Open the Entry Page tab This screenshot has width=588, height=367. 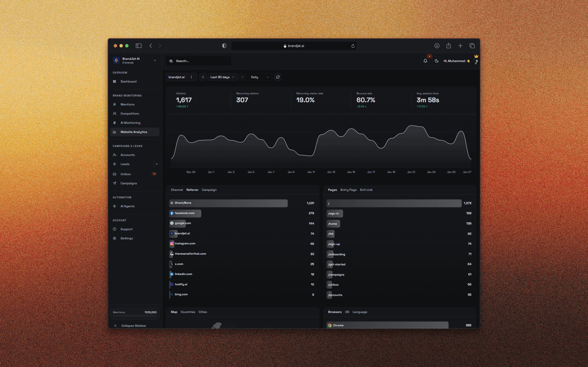(348, 189)
